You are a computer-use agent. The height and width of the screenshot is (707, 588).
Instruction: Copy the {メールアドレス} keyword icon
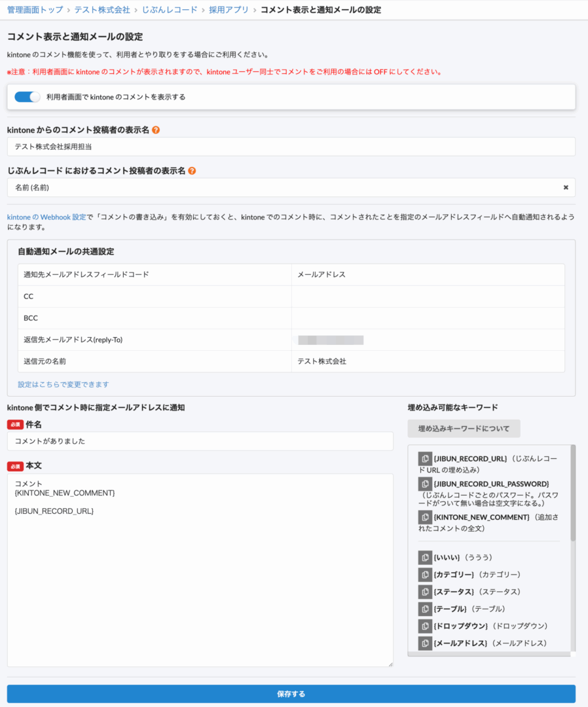pyautogui.click(x=425, y=643)
